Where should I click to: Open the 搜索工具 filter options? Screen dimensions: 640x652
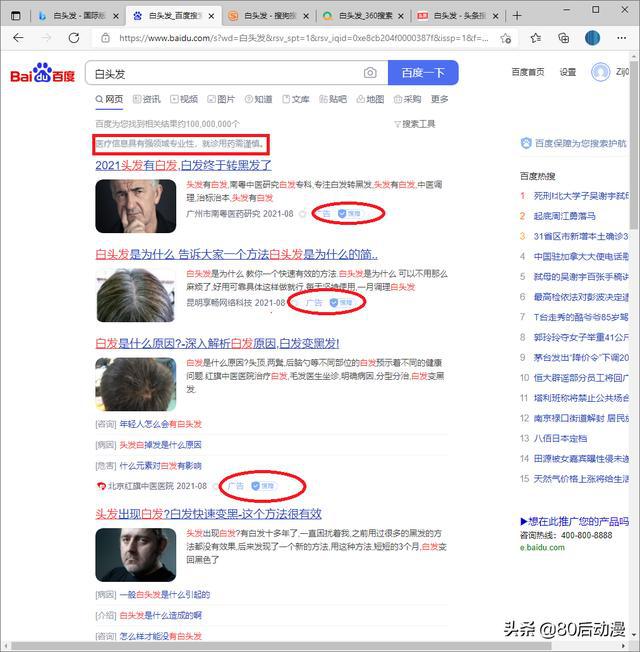(x=415, y=124)
